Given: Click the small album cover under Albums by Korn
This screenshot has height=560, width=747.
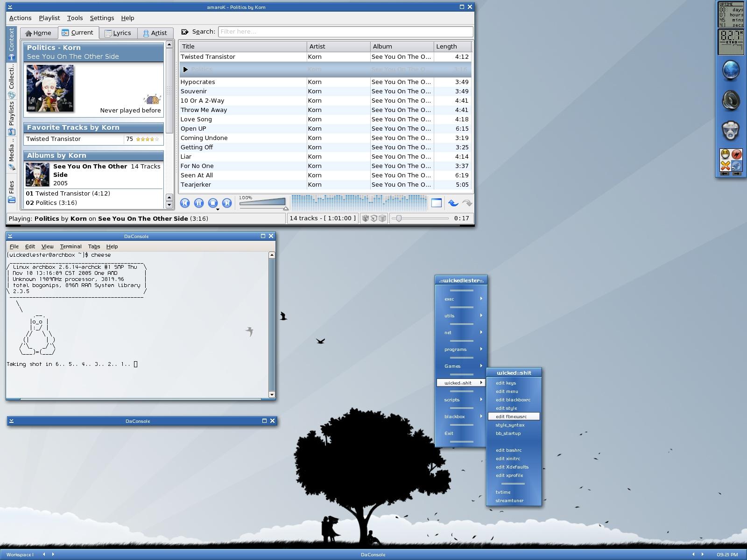Looking at the screenshot, I should point(37,175).
